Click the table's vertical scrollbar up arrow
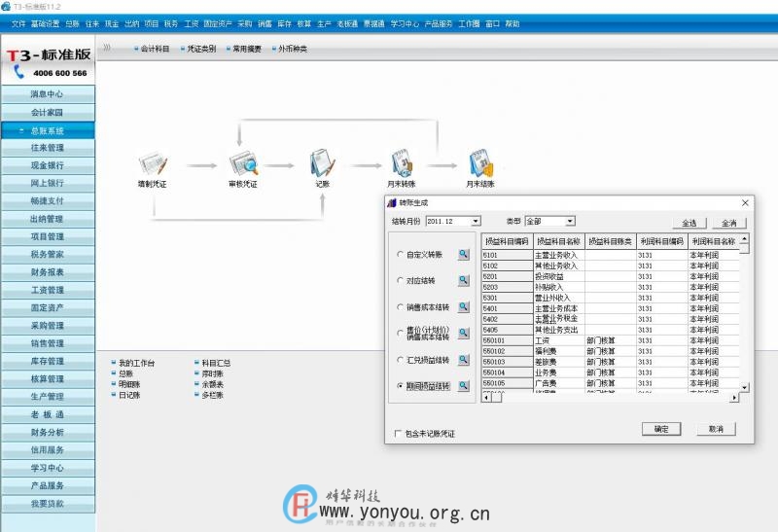This screenshot has width=778, height=532. 744,239
